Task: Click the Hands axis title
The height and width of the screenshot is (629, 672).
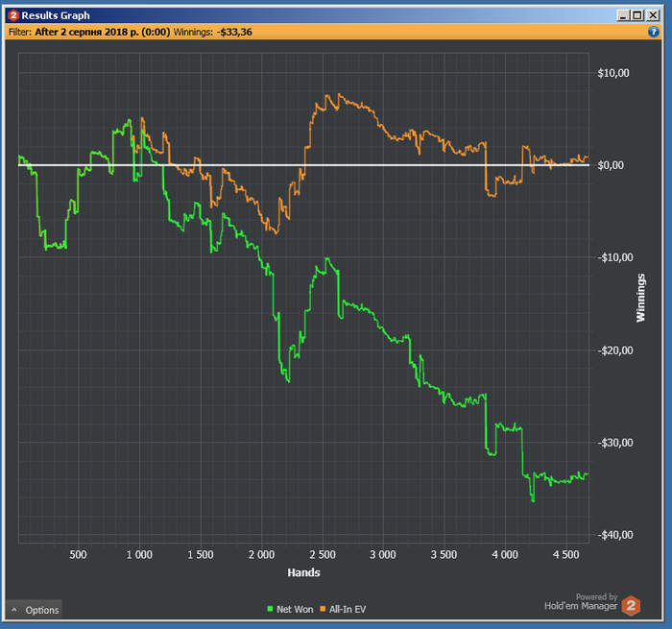Action: pos(304,573)
